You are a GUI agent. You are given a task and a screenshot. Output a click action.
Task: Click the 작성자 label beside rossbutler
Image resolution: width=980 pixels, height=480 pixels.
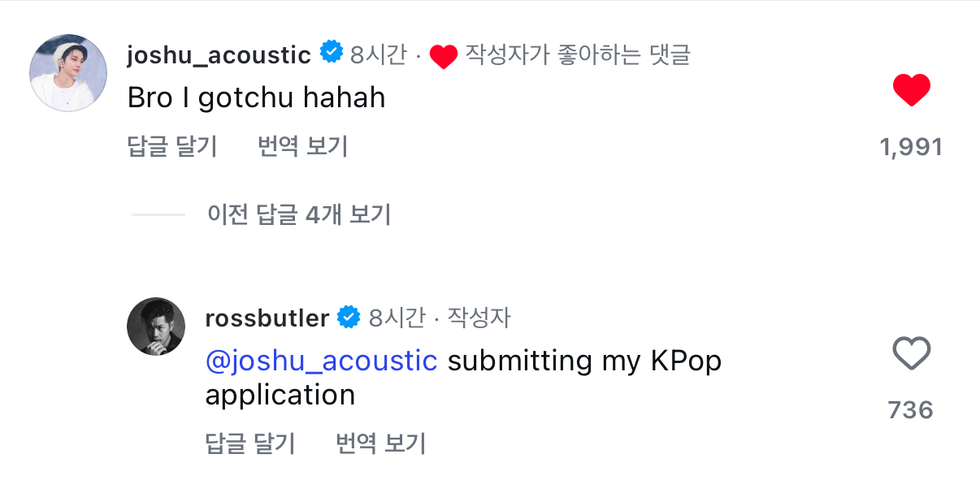(x=479, y=318)
